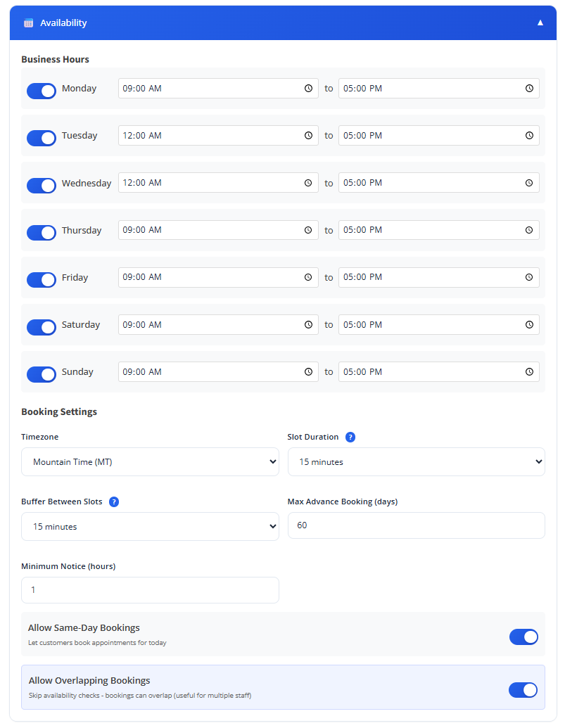Disable the Monday business hours toggle
Viewport: 565px width, 728px height.
point(42,91)
